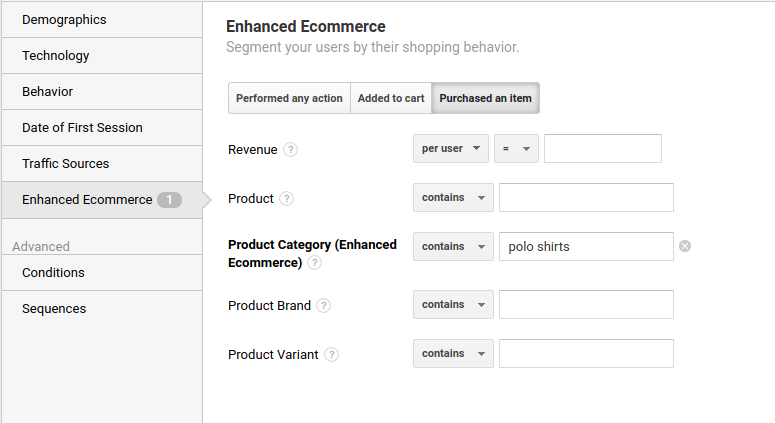775x423 pixels.
Task: Open help tooltip for Product Category
Action: pos(315,263)
